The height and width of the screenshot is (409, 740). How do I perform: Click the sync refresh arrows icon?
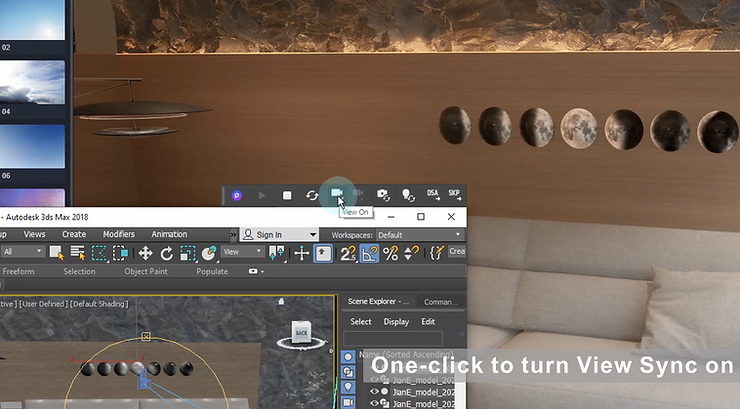(312, 195)
